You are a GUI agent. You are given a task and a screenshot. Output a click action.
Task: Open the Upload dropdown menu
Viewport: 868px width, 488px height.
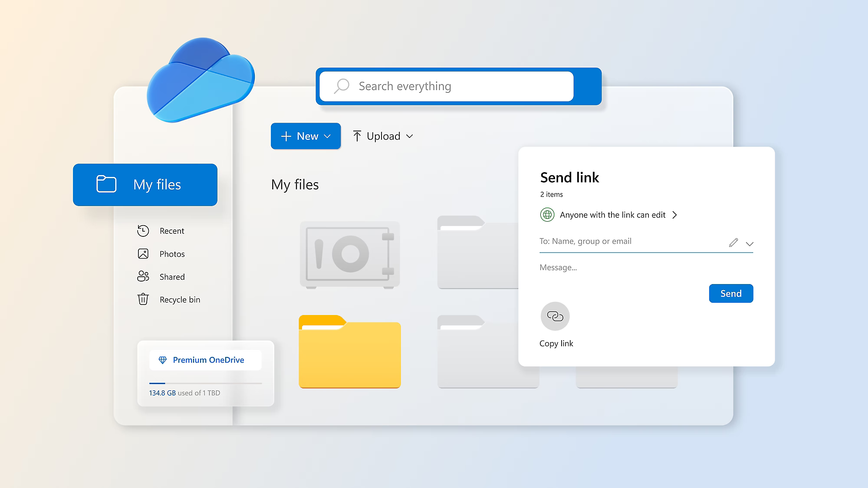[383, 136]
